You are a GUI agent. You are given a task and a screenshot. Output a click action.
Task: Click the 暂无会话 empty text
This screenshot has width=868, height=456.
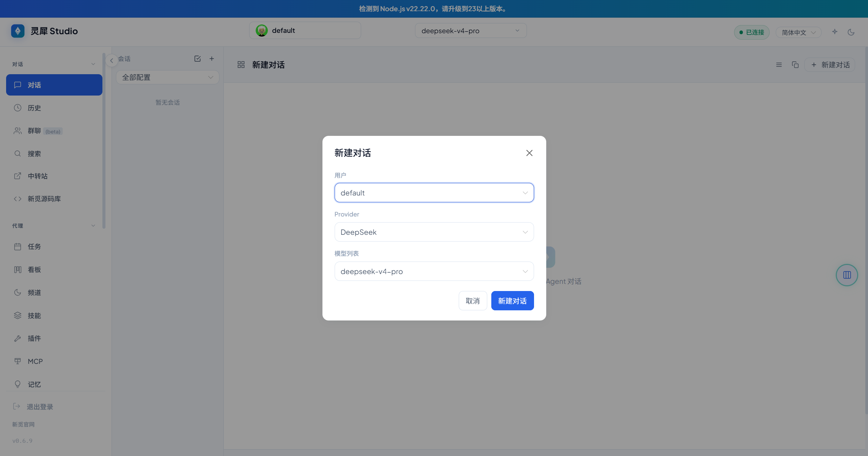point(167,103)
